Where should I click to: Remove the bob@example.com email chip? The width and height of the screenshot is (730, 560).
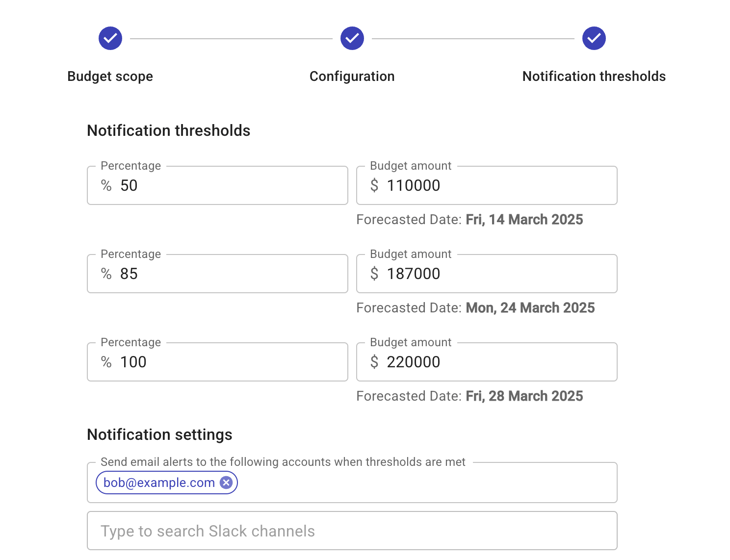(226, 483)
